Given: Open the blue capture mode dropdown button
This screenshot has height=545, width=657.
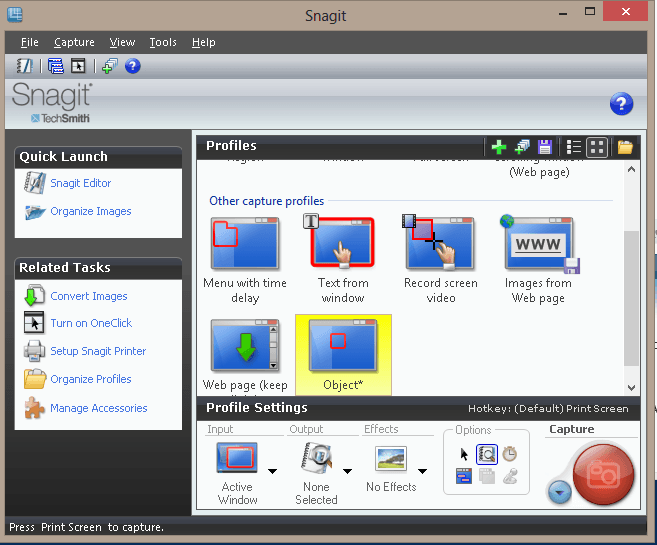Looking at the screenshot, I should click(560, 492).
